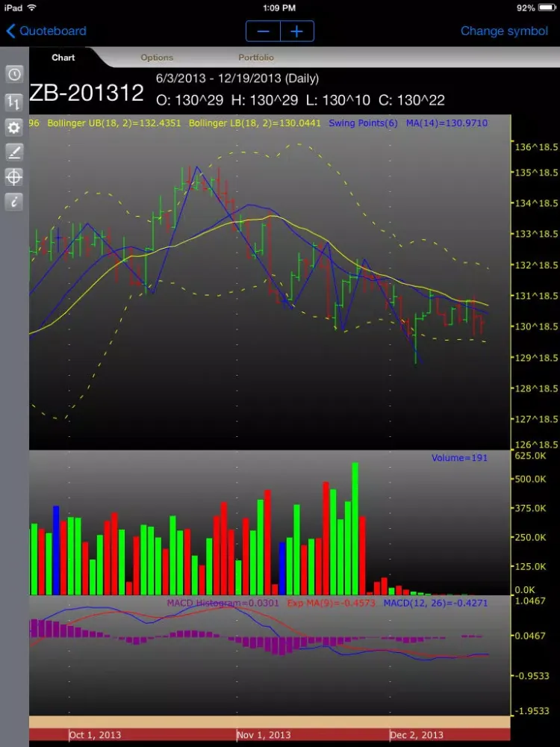Open chart settings gear icon

pyautogui.click(x=14, y=128)
